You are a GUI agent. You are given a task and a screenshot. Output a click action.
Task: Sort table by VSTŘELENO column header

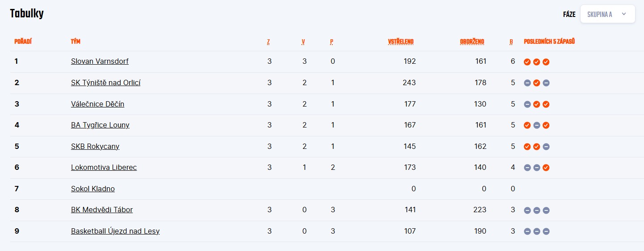click(x=401, y=42)
